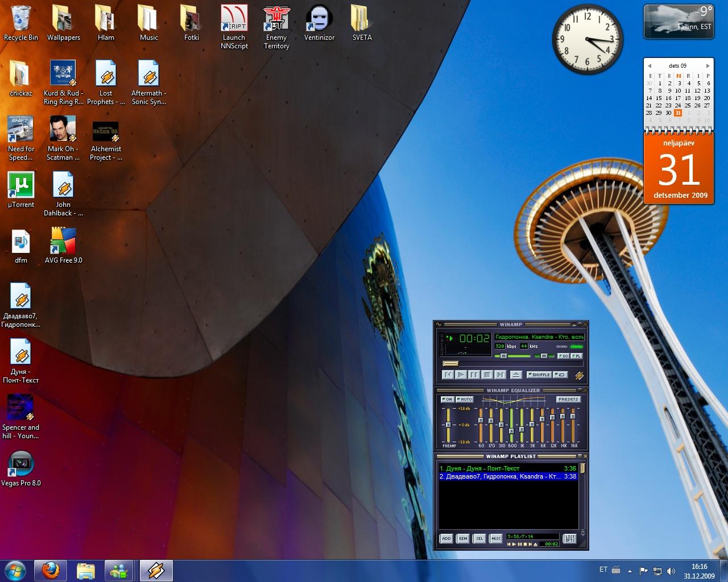Open the playlist SEL menu
The width and height of the screenshot is (728, 582).
pos(479,538)
